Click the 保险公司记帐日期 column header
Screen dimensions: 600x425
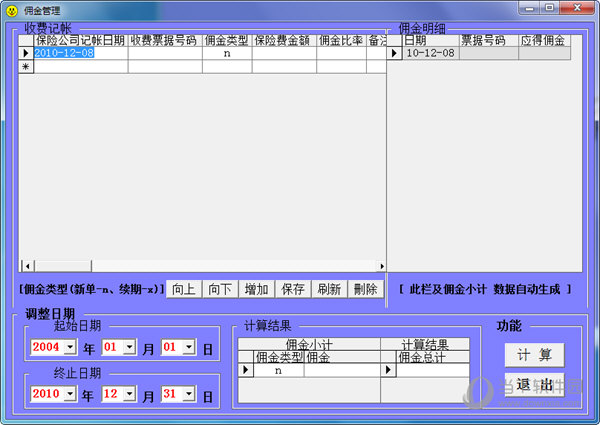(x=81, y=40)
